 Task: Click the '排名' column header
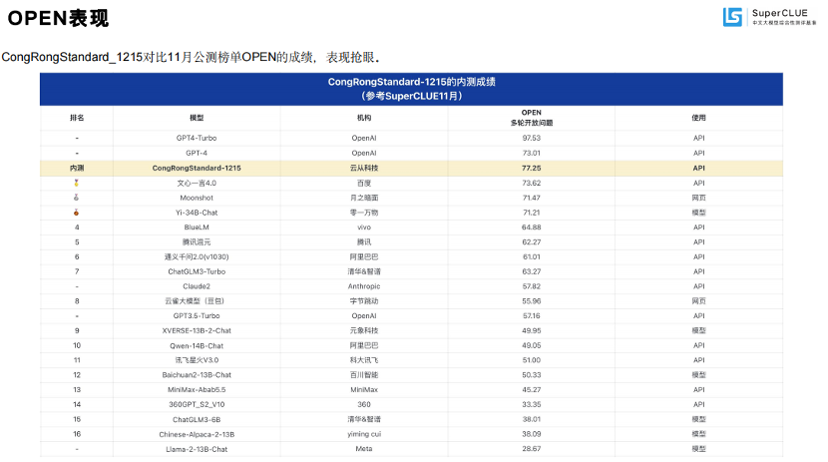tap(77, 118)
